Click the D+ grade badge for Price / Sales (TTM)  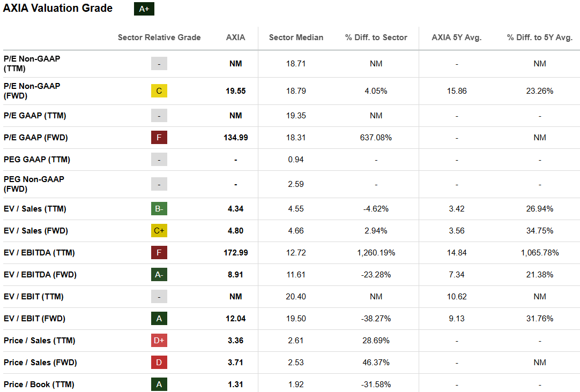159,341
